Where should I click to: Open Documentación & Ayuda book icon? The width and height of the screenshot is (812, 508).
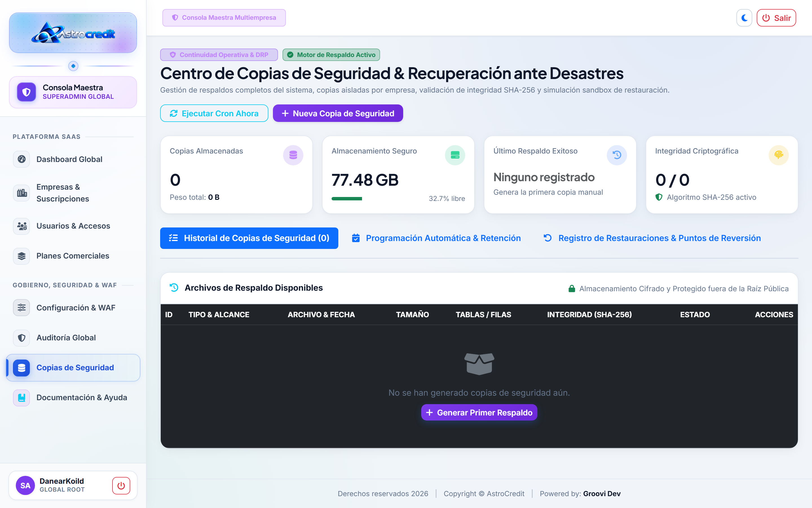pyautogui.click(x=21, y=397)
